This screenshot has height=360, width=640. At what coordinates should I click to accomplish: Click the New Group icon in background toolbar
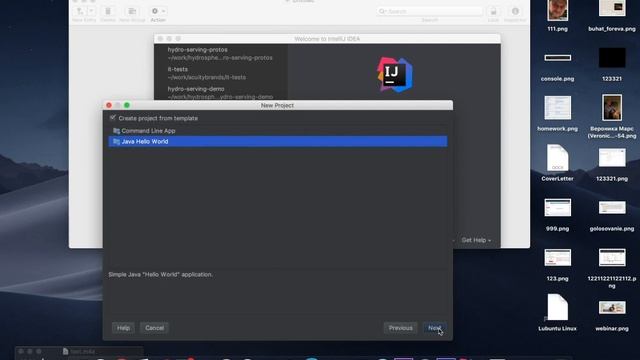(x=132, y=11)
